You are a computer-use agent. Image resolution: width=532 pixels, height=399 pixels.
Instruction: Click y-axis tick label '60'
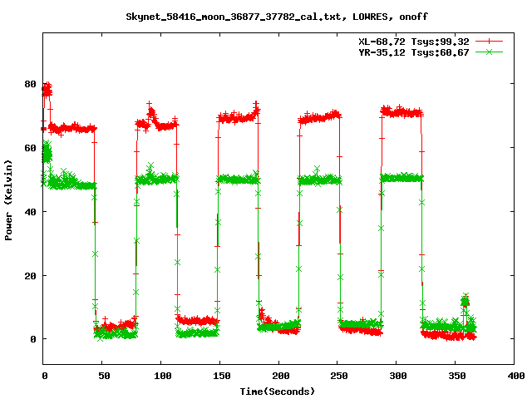[x=30, y=148]
